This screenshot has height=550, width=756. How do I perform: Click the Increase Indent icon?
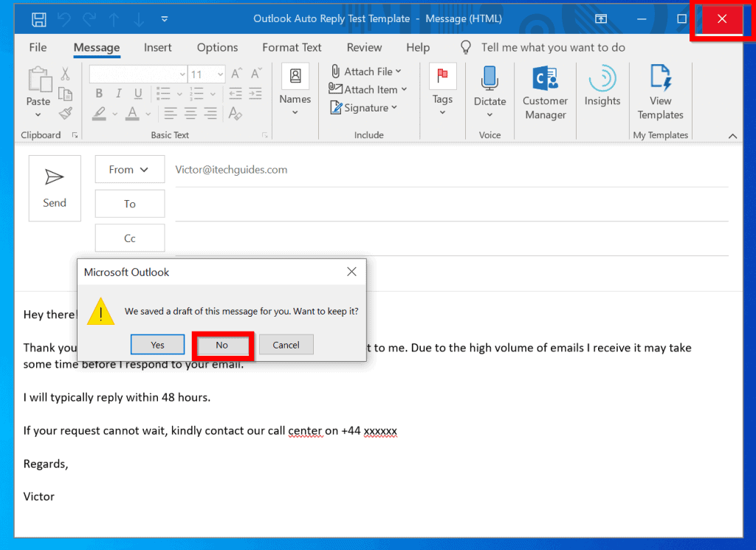255,93
